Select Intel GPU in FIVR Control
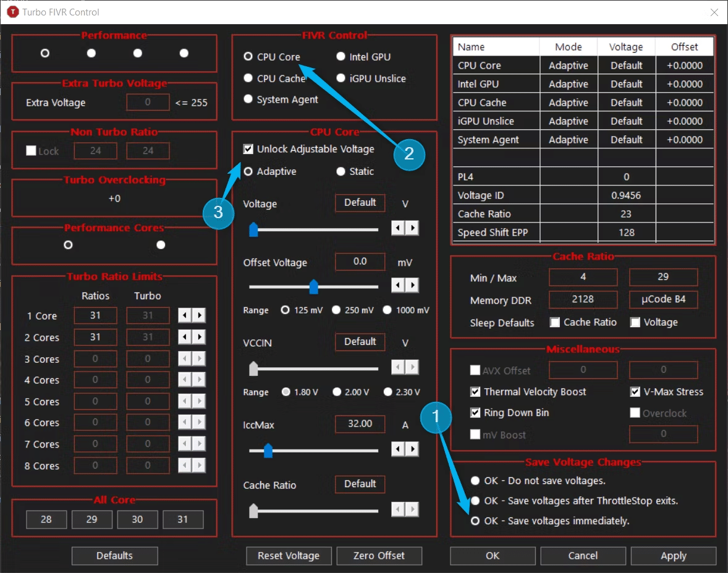The width and height of the screenshot is (728, 573). click(x=341, y=57)
